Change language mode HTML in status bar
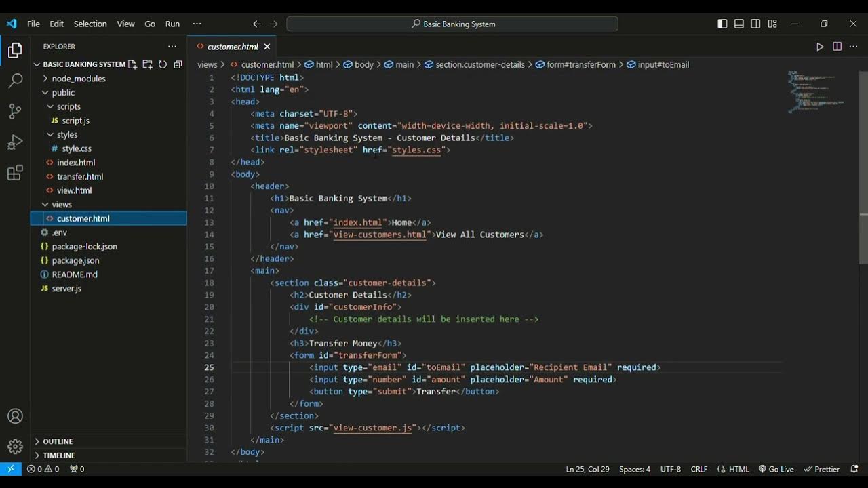868x488 pixels. pos(733,469)
